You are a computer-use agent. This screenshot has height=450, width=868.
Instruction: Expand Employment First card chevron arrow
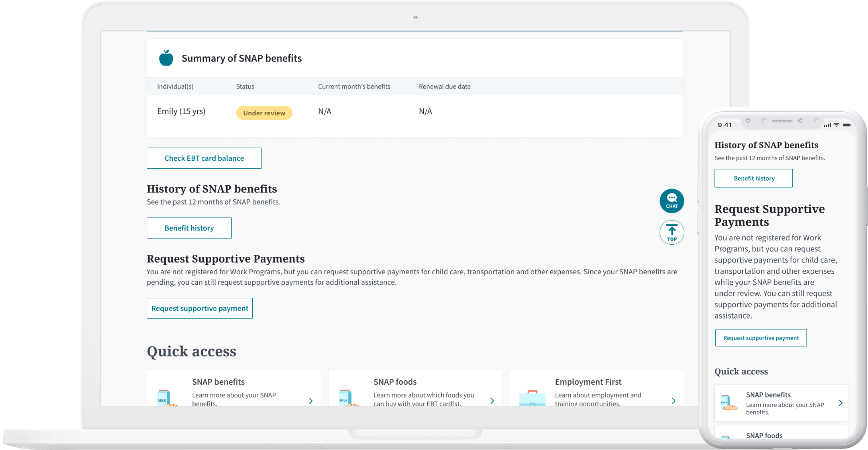click(x=673, y=401)
